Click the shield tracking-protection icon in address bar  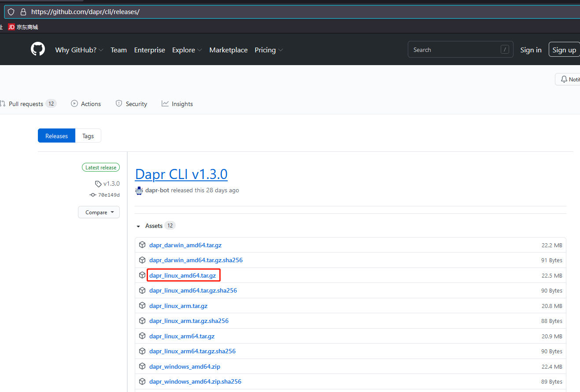[x=11, y=12]
